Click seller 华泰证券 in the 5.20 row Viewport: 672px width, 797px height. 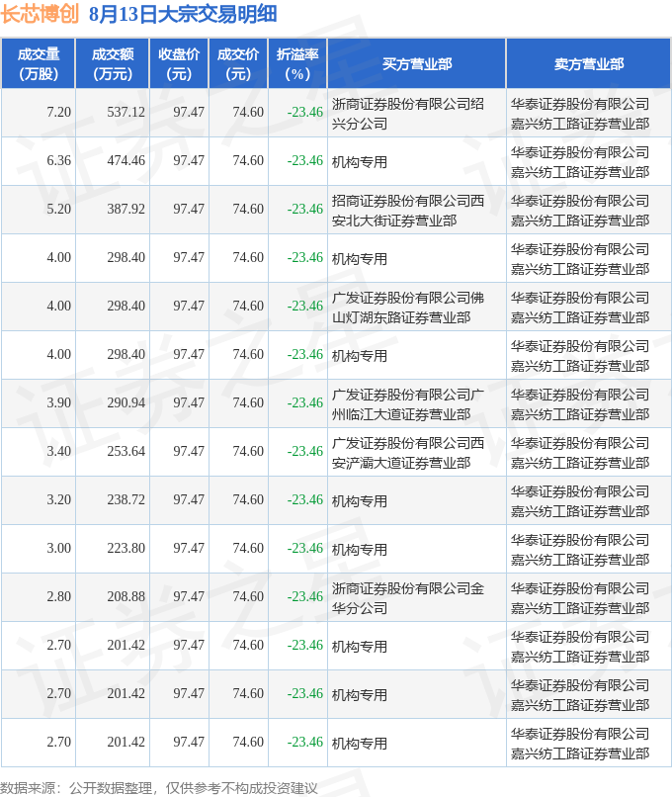coord(580,211)
